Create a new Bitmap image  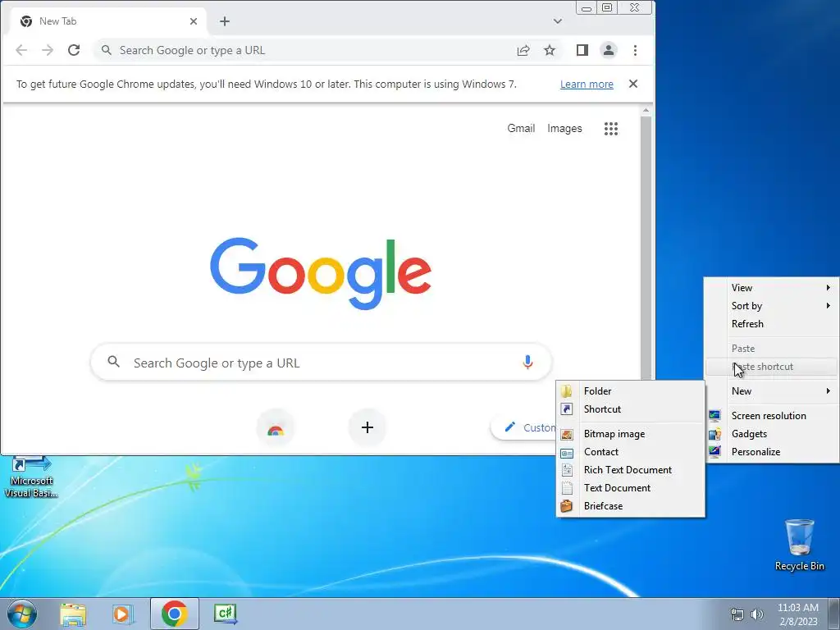click(631, 434)
